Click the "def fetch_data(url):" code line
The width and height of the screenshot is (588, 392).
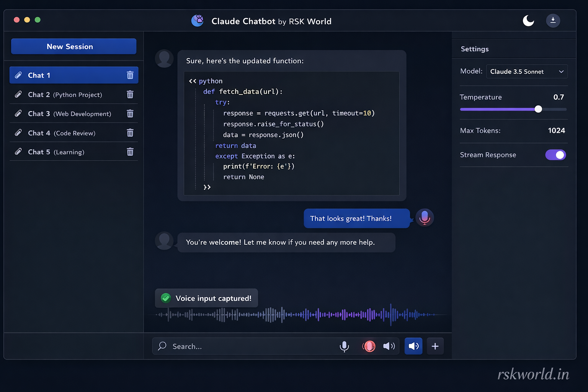(243, 91)
